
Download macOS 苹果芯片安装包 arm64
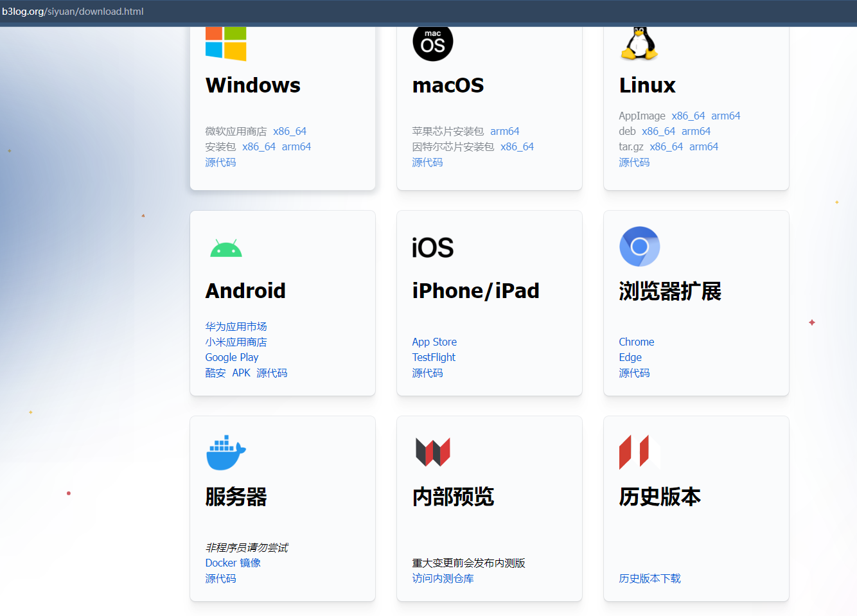tap(505, 131)
